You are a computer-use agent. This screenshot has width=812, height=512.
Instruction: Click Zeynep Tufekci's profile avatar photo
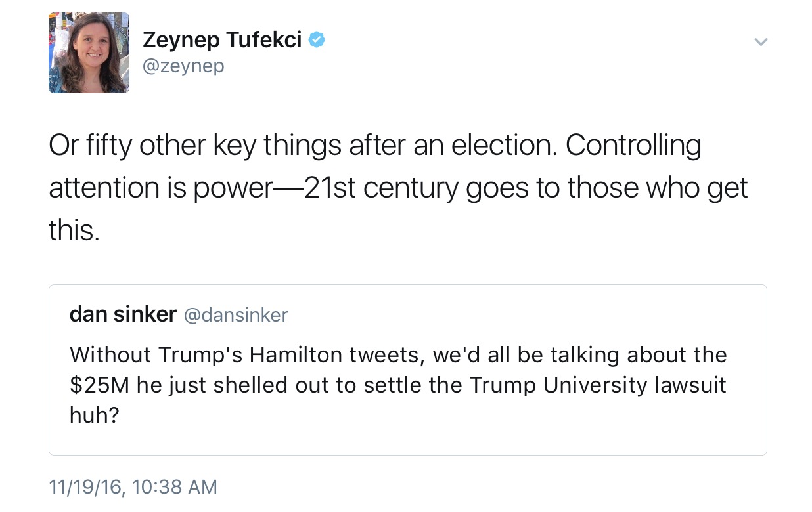tap(89, 53)
